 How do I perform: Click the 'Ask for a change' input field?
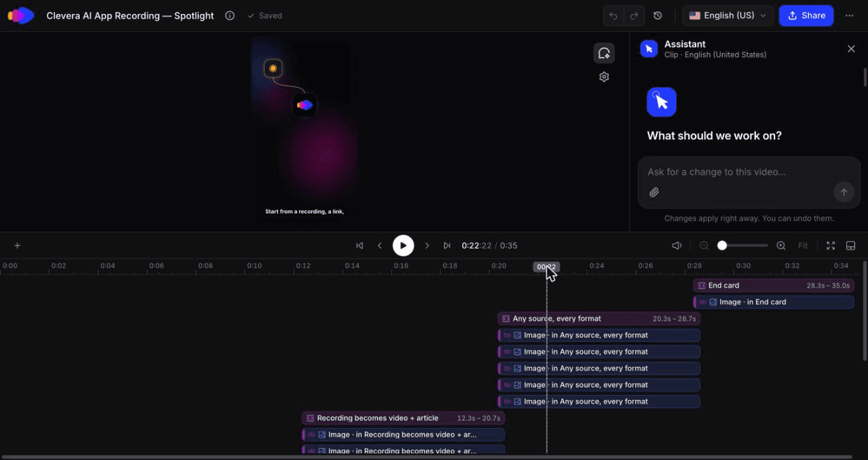(749, 172)
